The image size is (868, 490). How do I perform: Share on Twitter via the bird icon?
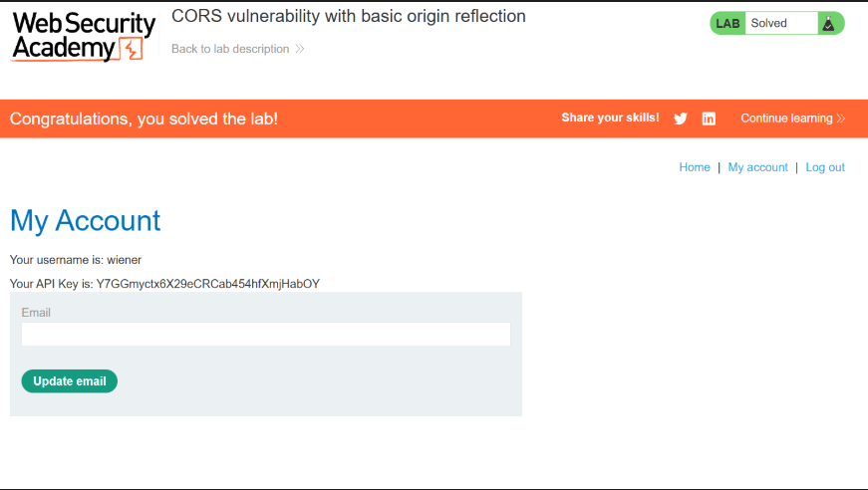(x=681, y=119)
